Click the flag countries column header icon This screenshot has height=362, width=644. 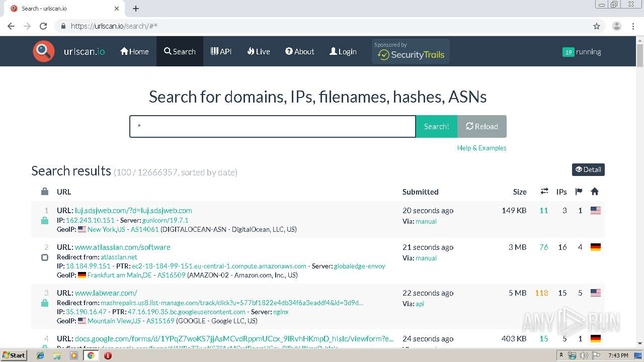click(x=579, y=192)
